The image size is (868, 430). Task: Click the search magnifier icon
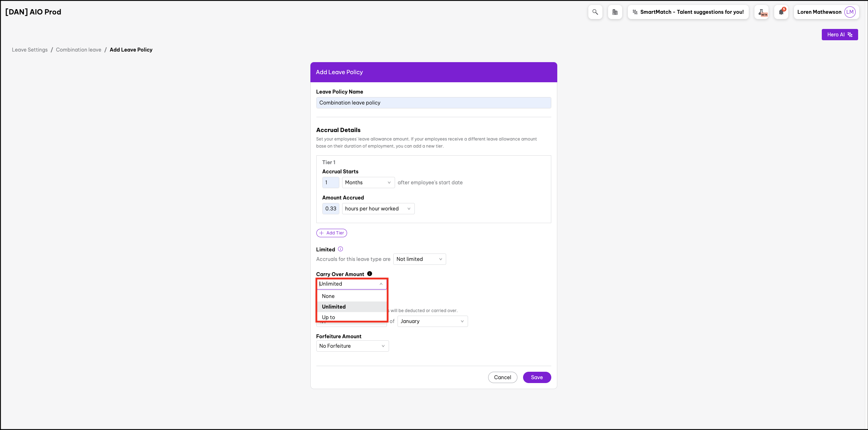[595, 12]
